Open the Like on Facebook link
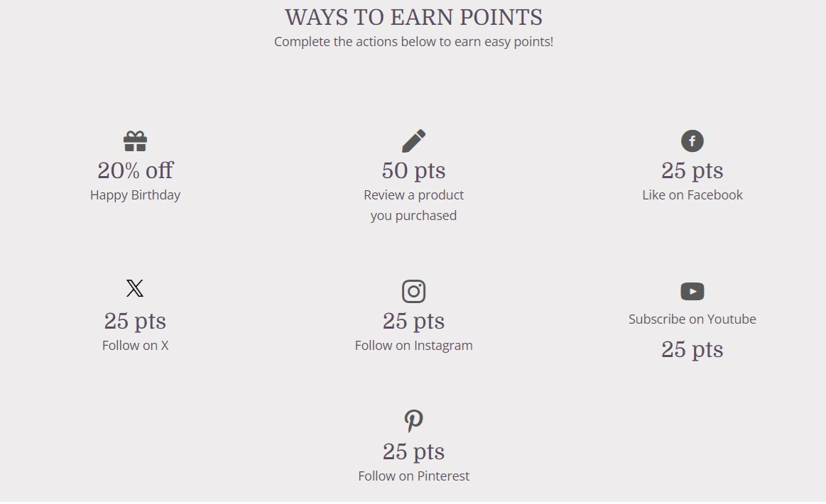 [x=692, y=195]
